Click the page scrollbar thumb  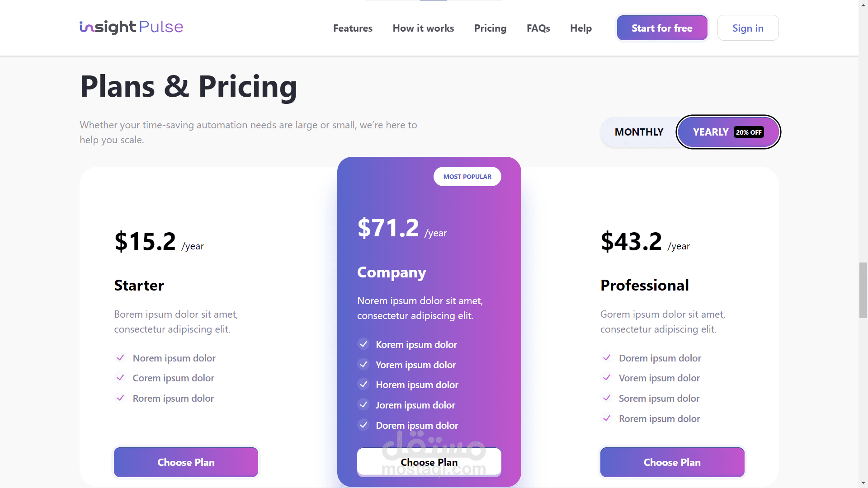click(863, 290)
